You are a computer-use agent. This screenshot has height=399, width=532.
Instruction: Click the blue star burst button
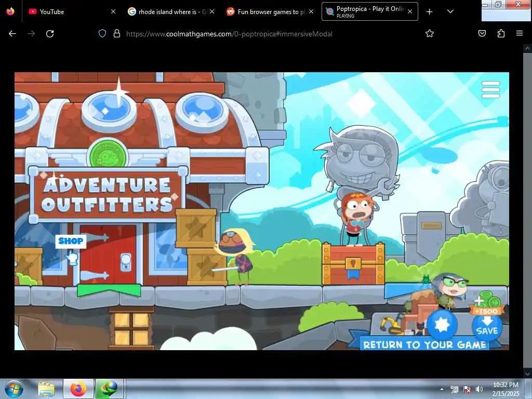click(442, 325)
